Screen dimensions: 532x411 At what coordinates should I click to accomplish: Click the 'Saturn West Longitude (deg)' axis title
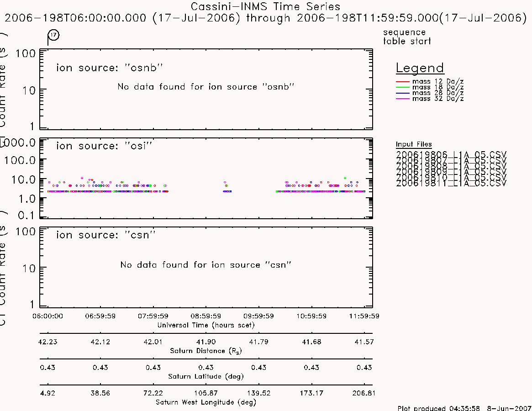click(x=205, y=402)
